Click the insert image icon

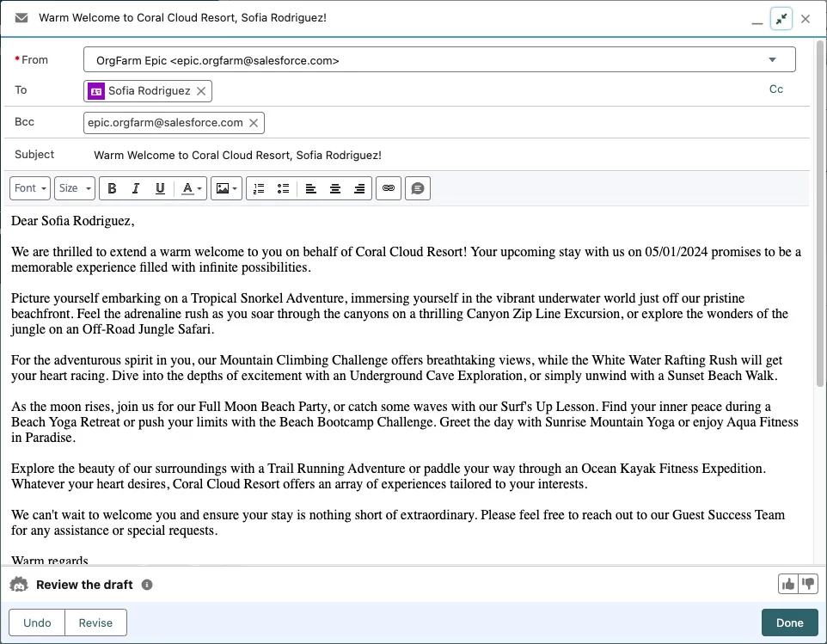point(226,188)
